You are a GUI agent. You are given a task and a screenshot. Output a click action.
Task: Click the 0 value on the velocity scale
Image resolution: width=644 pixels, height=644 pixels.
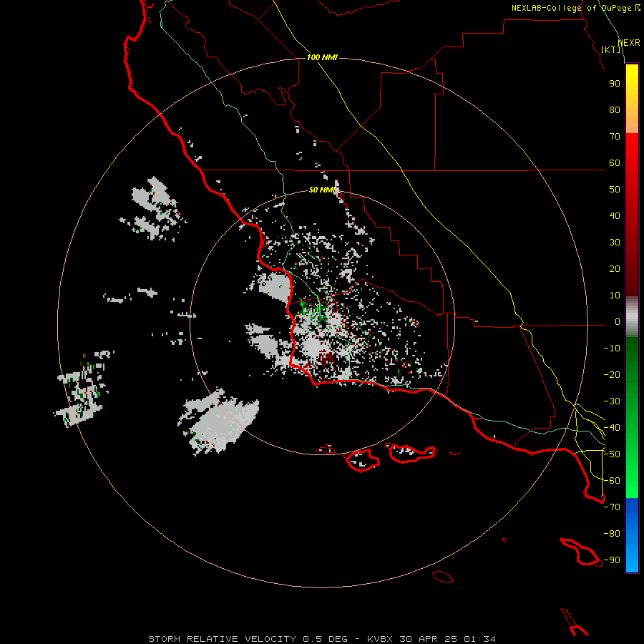coord(618,322)
